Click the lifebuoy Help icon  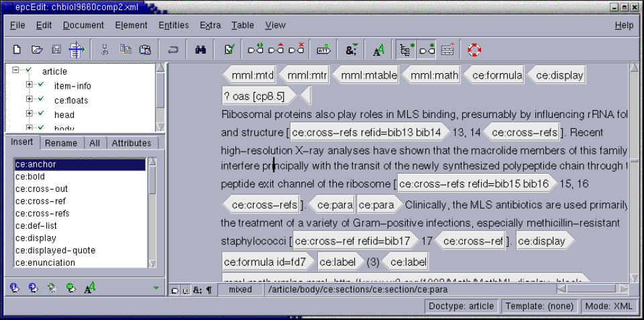click(x=475, y=50)
